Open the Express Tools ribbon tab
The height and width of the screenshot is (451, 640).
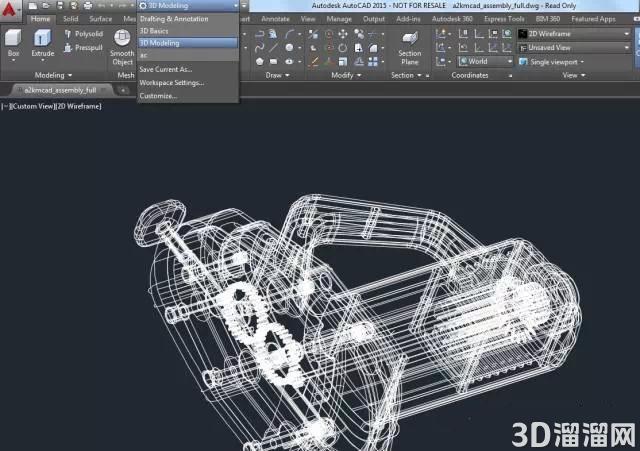click(504, 19)
